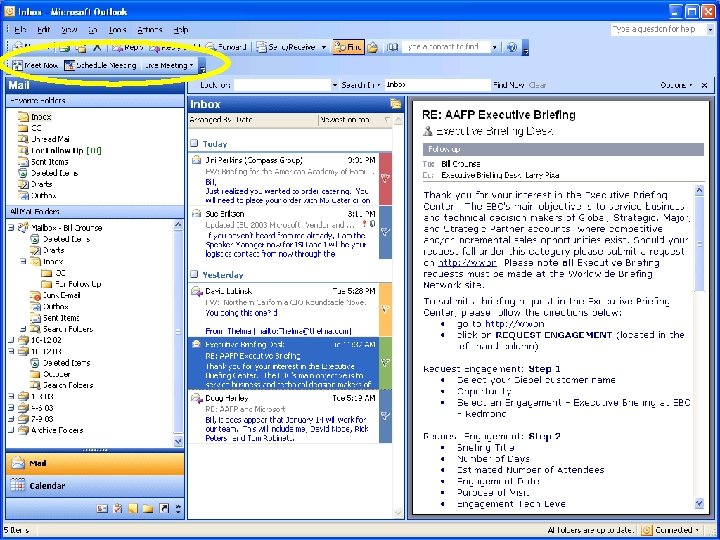Screen dimensions: 720x540
Task: Click the reading pane scrollbar thumb
Action: coord(699,243)
